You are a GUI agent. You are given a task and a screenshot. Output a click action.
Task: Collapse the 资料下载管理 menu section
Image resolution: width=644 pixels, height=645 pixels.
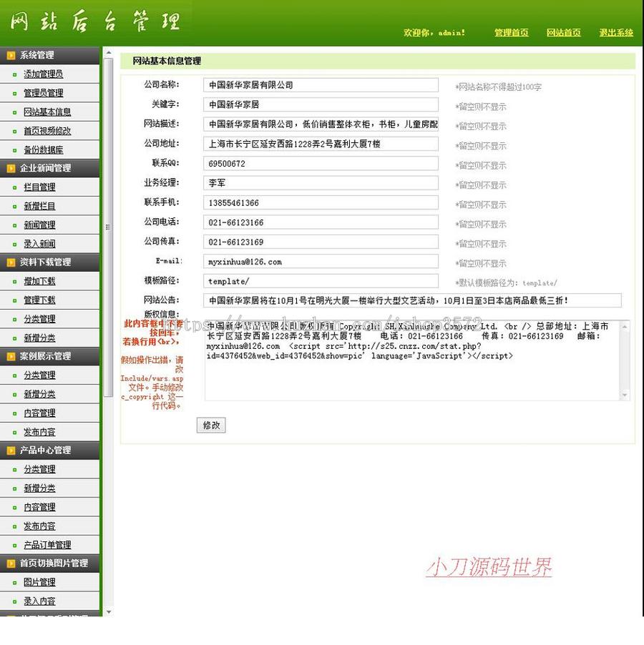50,262
